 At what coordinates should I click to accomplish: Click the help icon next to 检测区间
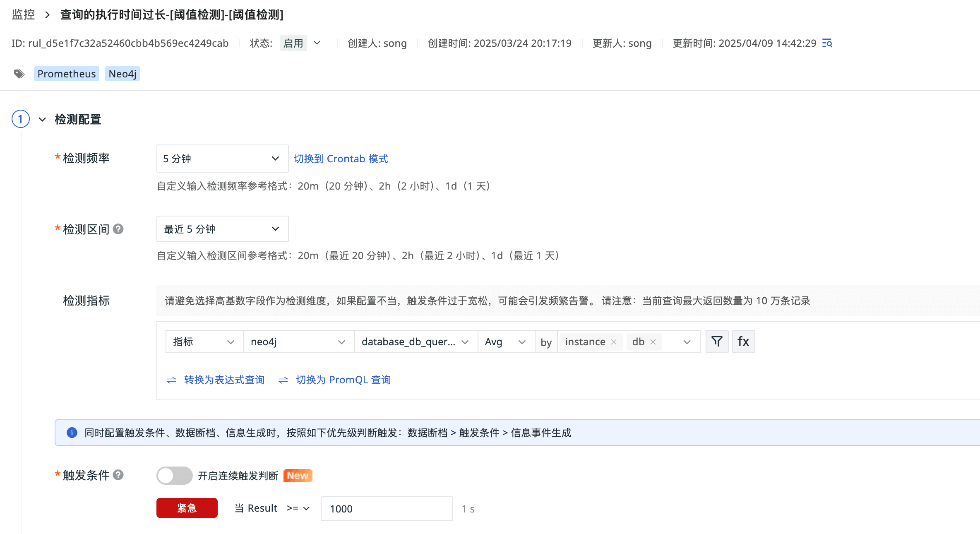coord(118,229)
